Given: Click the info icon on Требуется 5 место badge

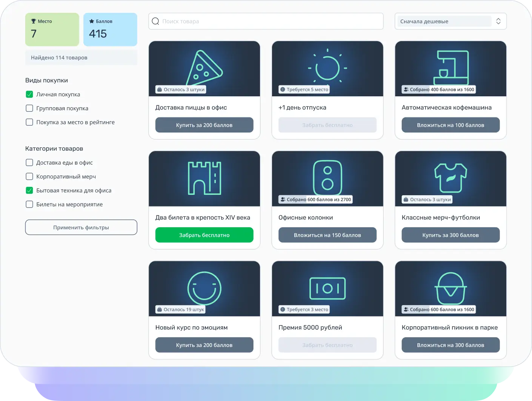Looking at the screenshot, I should pyautogui.click(x=283, y=89).
